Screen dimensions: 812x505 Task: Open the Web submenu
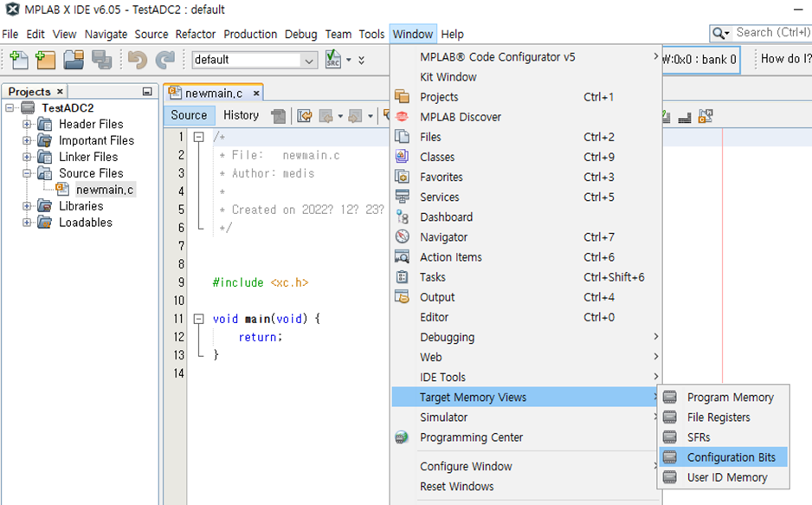click(x=525, y=357)
